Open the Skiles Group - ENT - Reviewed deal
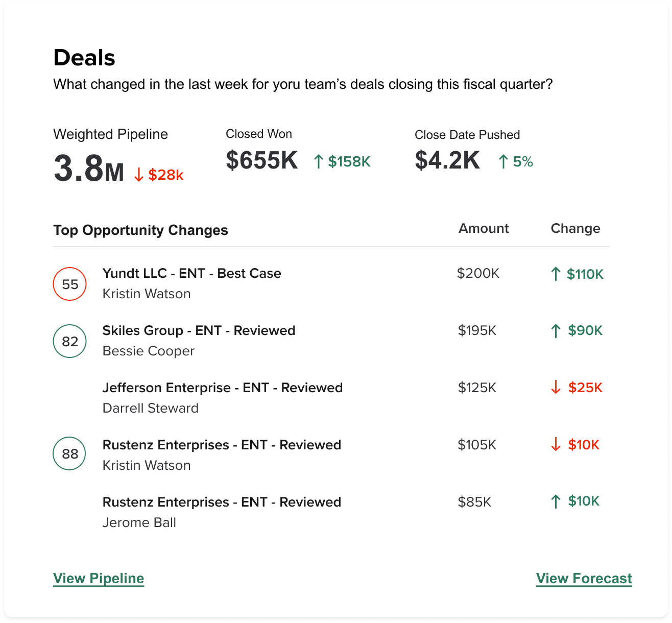This screenshot has width=672, height=623. tap(199, 331)
